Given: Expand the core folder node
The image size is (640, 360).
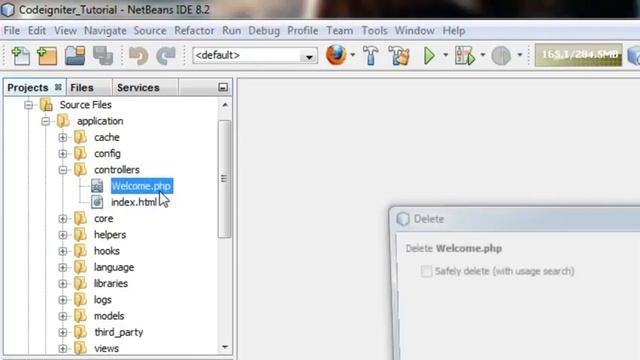Looking at the screenshot, I should pos(62,219).
